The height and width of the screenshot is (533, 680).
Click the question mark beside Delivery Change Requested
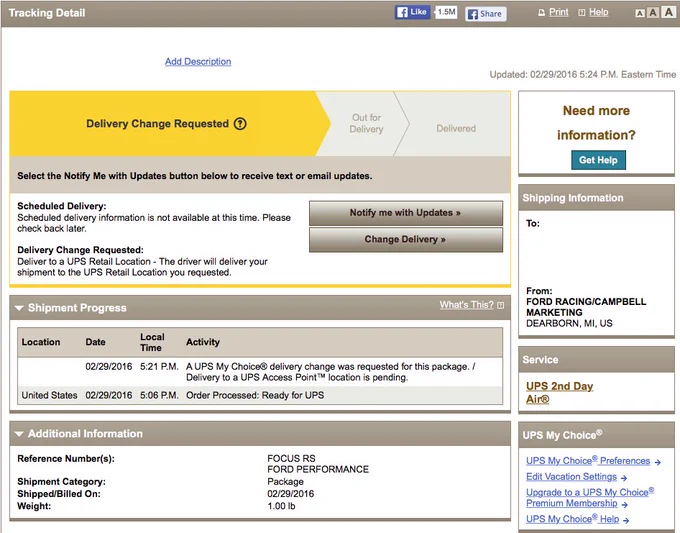point(240,124)
